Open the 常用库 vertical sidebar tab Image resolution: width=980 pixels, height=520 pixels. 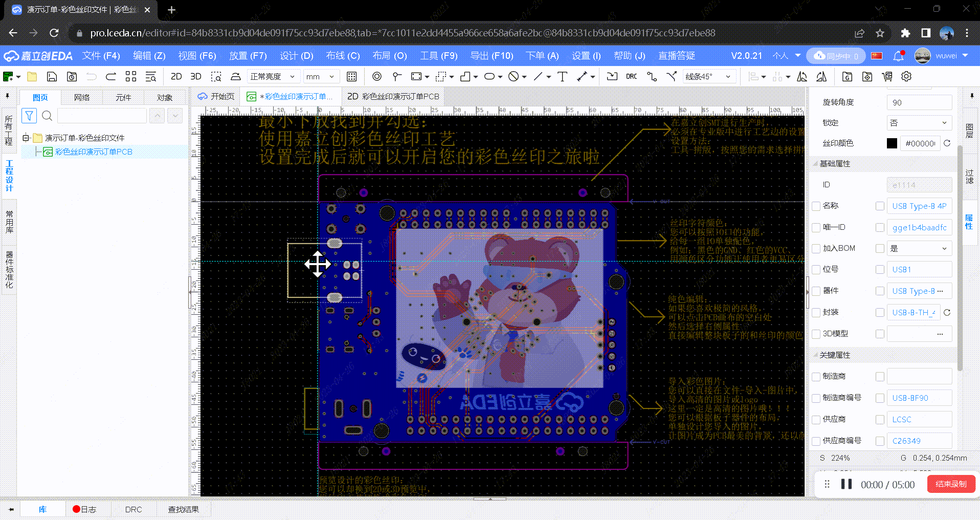[x=9, y=222]
